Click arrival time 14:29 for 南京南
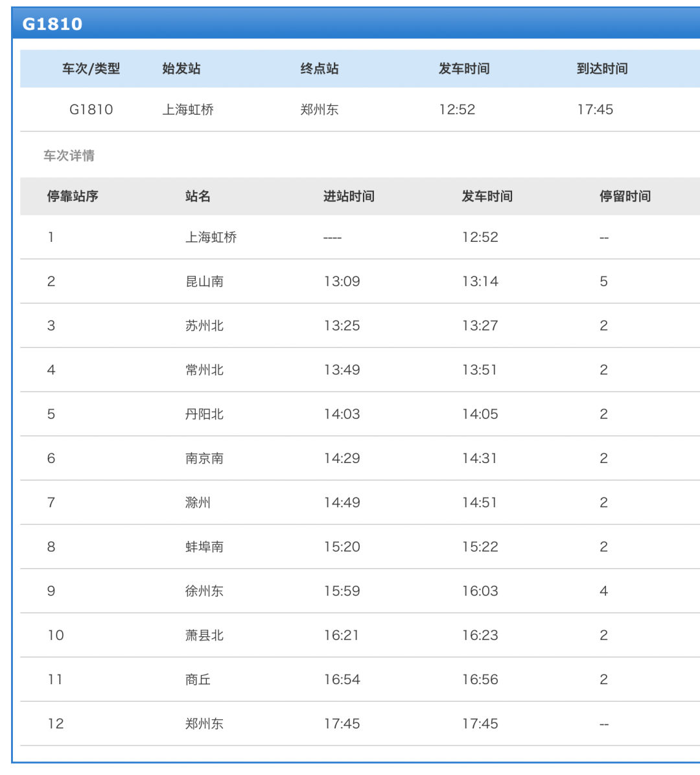The image size is (700, 775). point(342,458)
